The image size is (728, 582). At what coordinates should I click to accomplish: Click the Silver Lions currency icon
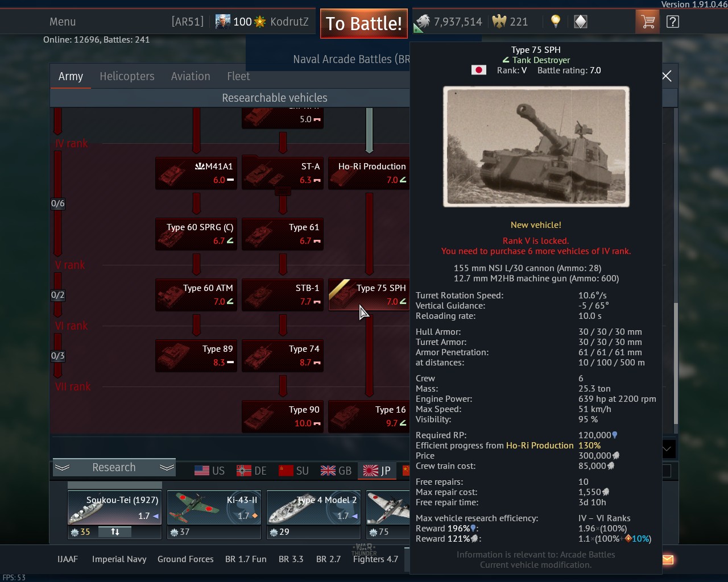422,22
